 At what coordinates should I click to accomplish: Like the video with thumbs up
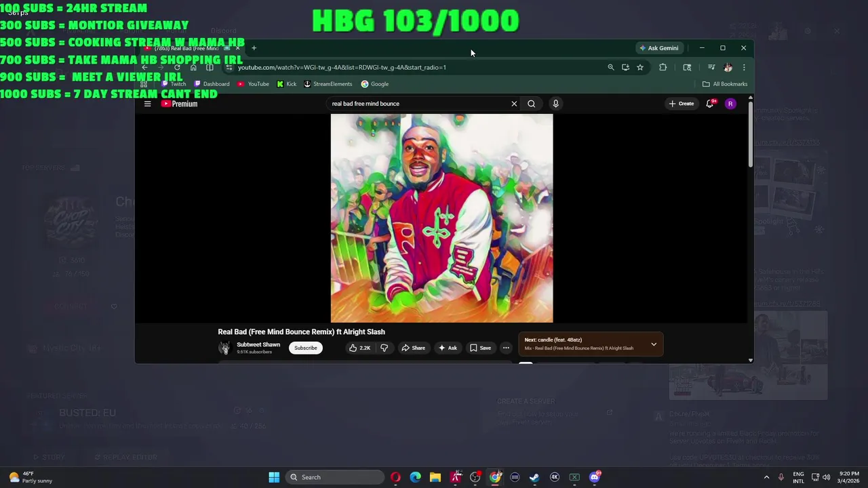pos(359,348)
